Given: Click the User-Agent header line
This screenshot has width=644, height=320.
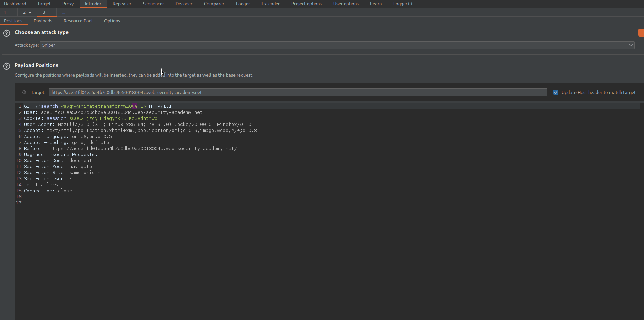Looking at the screenshot, I should pyautogui.click(x=137, y=125).
